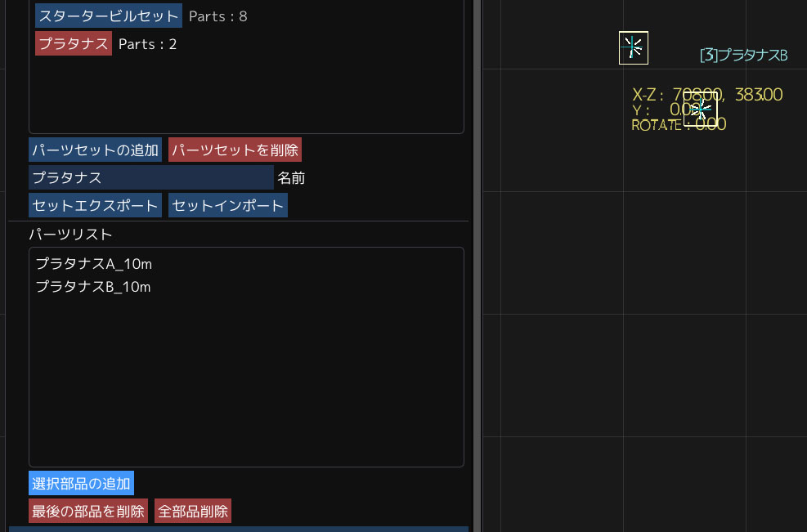Add selected part with 選択部品の追加
Viewport: 807px width, 532px height.
pos(81,483)
